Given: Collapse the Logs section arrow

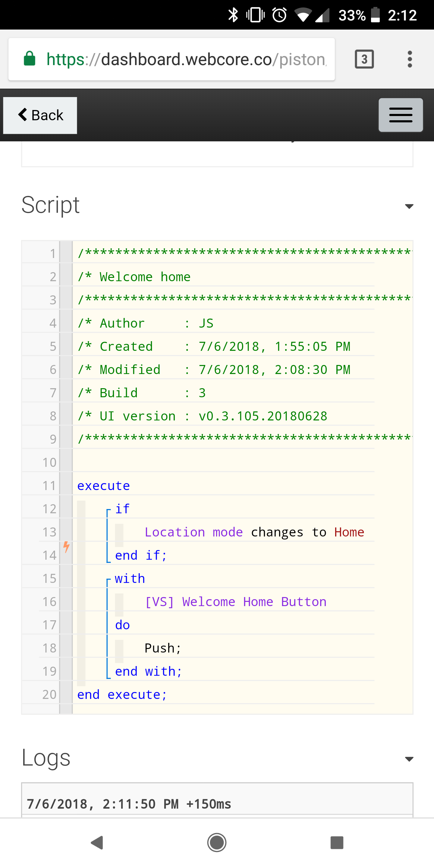Looking at the screenshot, I should pos(409,759).
